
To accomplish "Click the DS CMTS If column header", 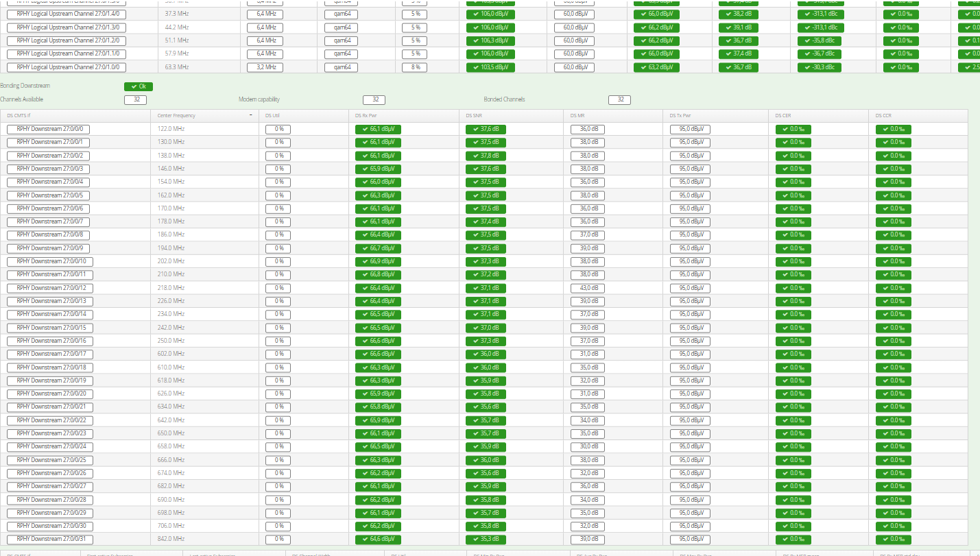I will tap(19, 116).
